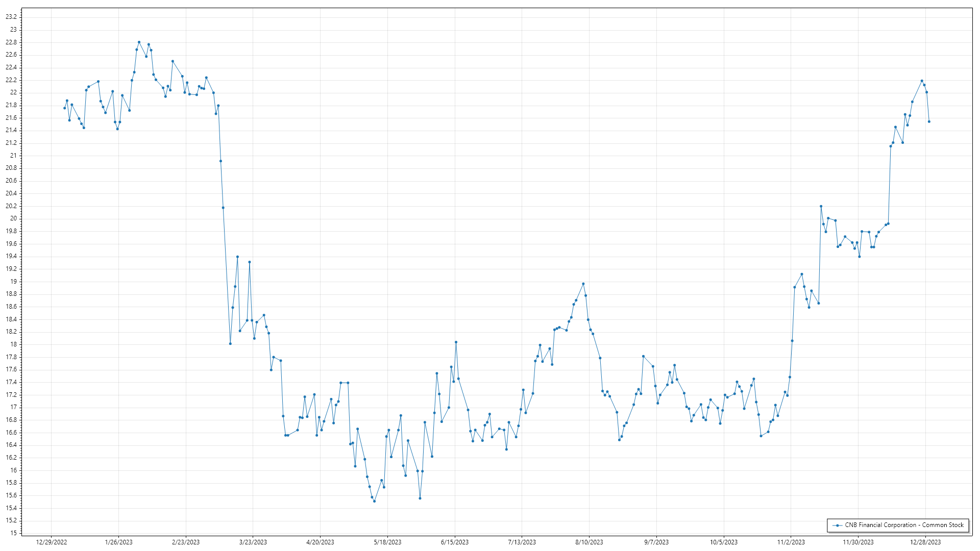Select the 20 y-axis value label
The image size is (980, 551).
tap(13, 218)
